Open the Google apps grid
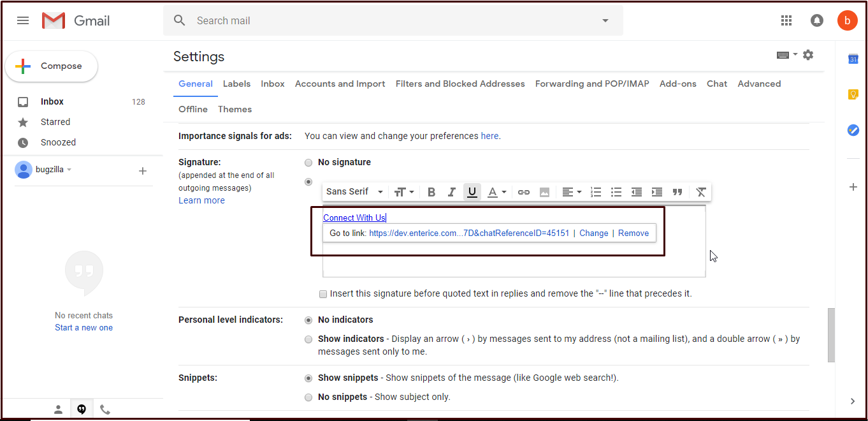Image resolution: width=868 pixels, height=421 pixels. coord(786,20)
